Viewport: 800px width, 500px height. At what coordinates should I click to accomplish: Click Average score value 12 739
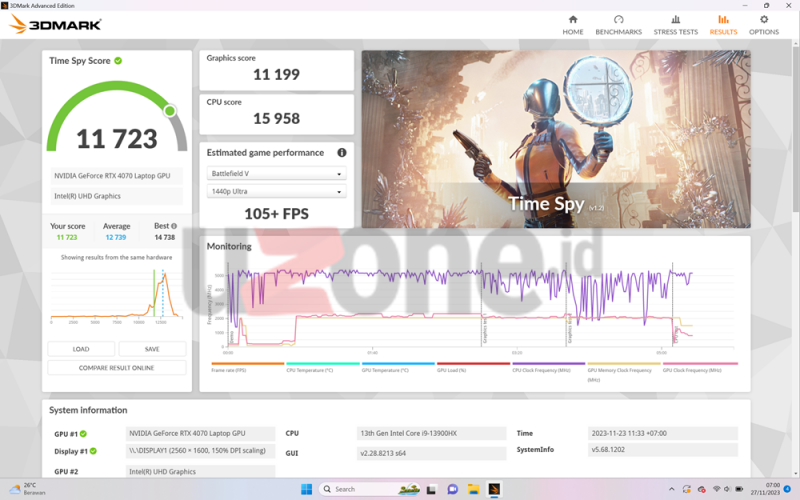click(116, 237)
